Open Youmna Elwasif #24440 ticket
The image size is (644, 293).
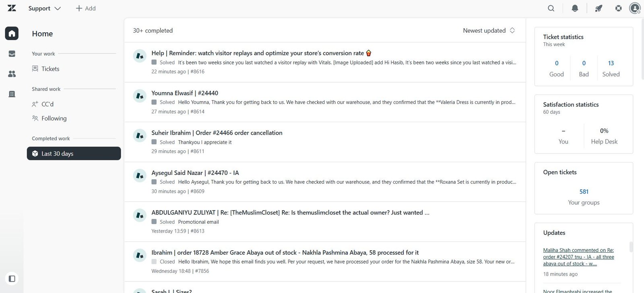325,102
